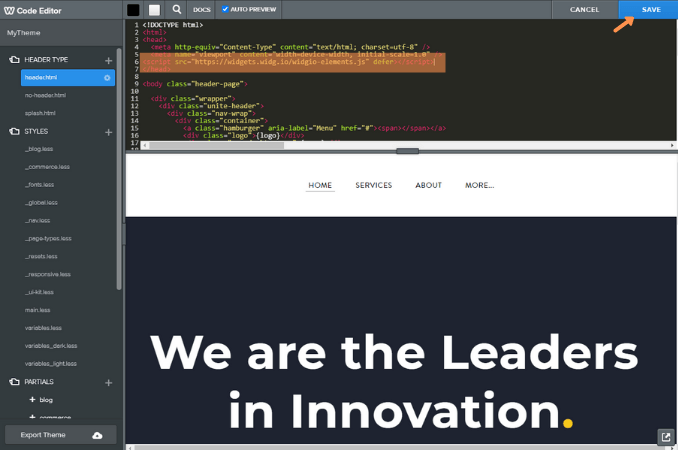Expand the blog partials folder

[32, 400]
